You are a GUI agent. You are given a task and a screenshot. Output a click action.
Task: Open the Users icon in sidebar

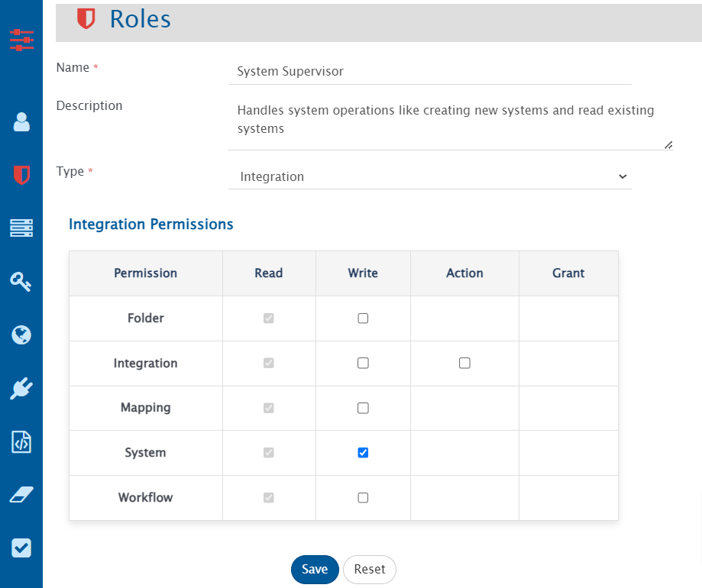point(21,122)
